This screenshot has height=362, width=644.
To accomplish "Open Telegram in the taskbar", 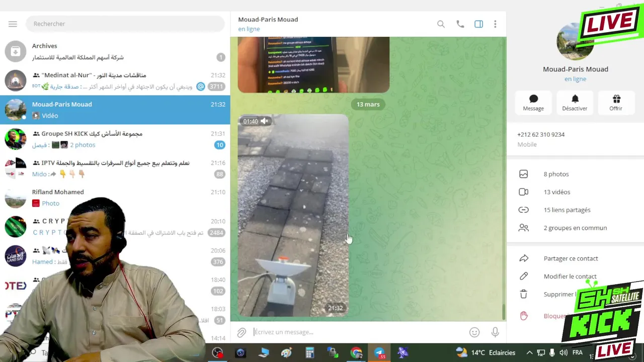I will [379, 353].
